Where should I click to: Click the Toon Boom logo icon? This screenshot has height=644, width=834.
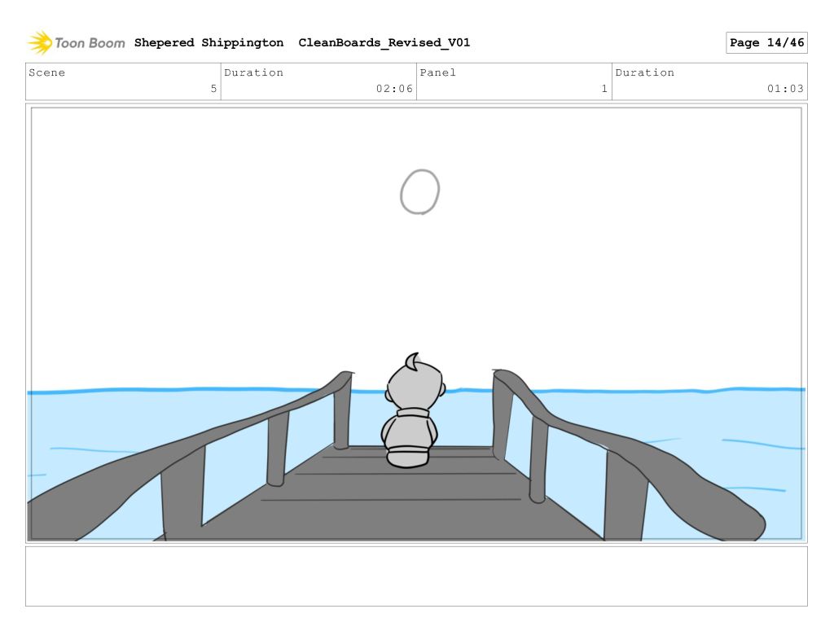pyautogui.click(x=40, y=42)
